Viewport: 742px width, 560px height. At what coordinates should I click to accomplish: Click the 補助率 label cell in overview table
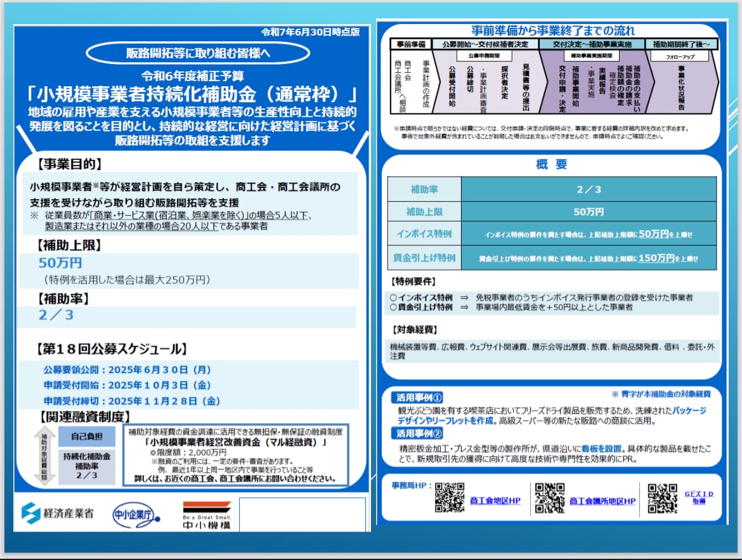click(x=424, y=190)
